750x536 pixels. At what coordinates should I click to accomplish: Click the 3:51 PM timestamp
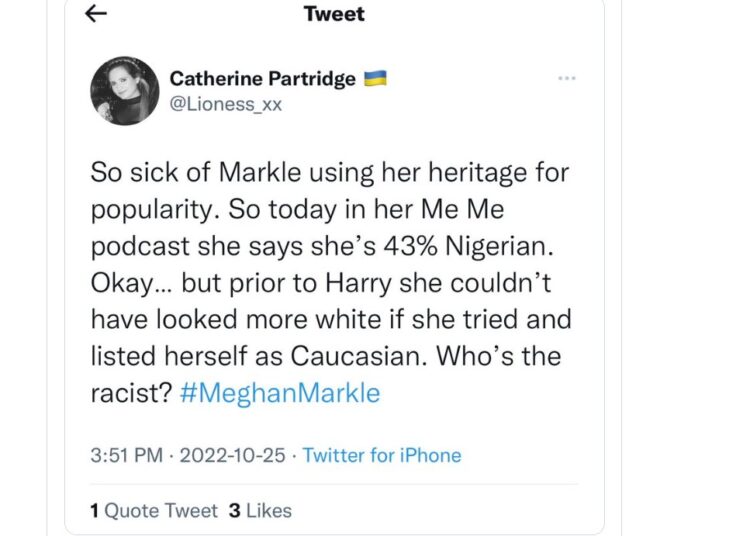point(127,455)
